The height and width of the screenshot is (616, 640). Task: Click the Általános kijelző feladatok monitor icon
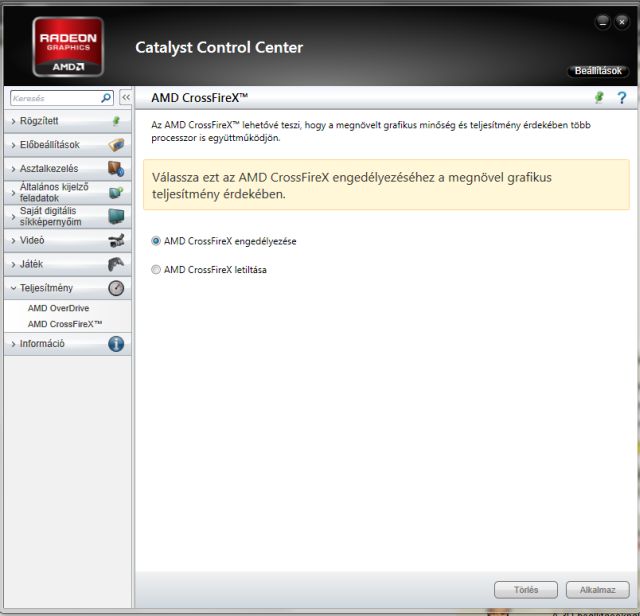pos(116,192)
